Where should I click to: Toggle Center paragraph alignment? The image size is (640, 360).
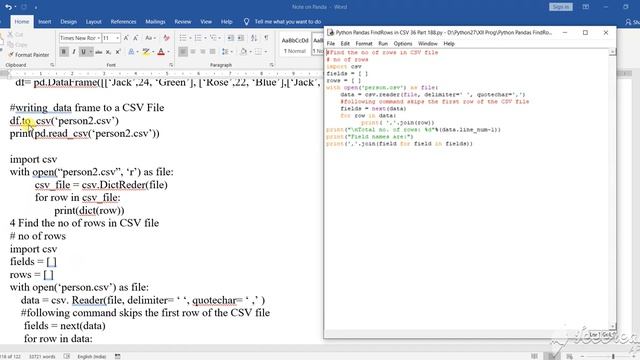pos(193,52)
